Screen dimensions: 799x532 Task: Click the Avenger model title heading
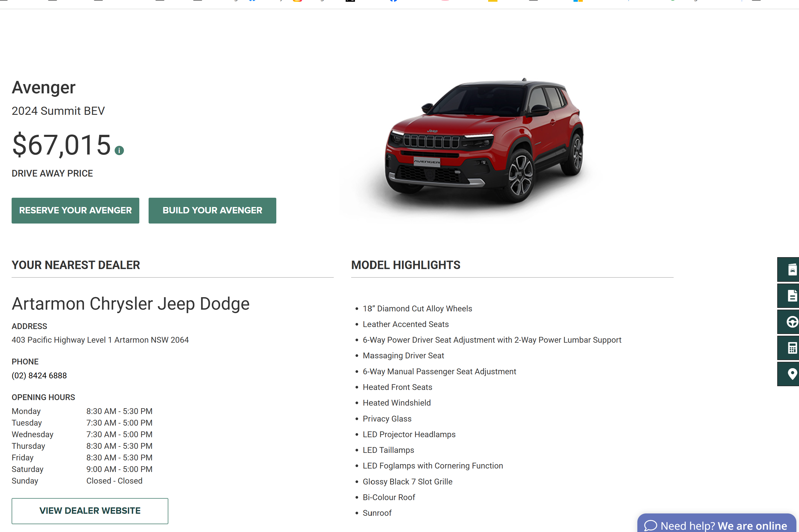[x=44, y=88]
